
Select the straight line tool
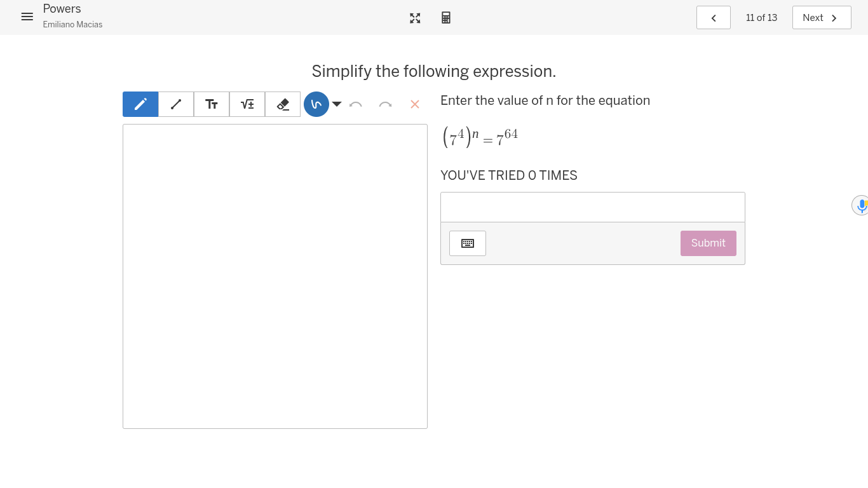(176, 104)
